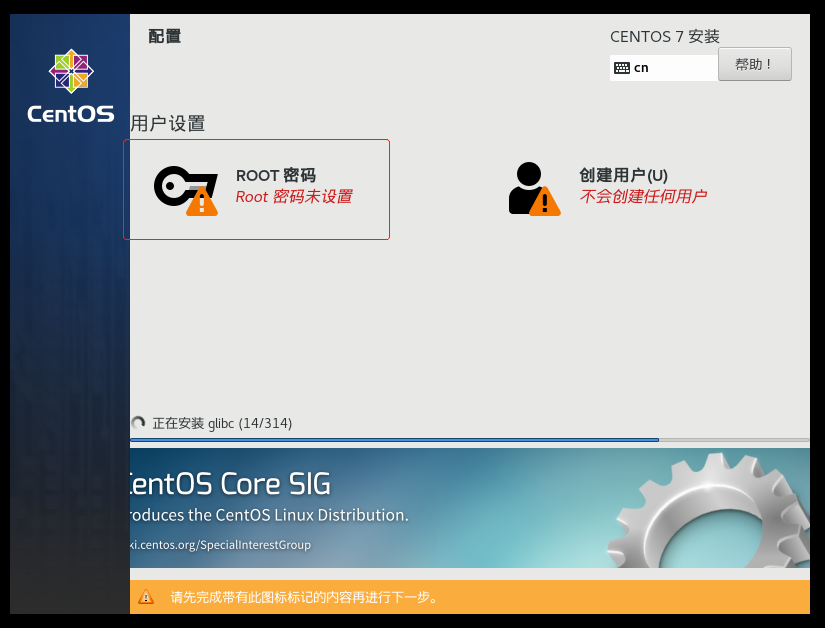The image size is (825, 628).
Task: Click the CentOS Core SIG banner
Action: click(469, 508)
